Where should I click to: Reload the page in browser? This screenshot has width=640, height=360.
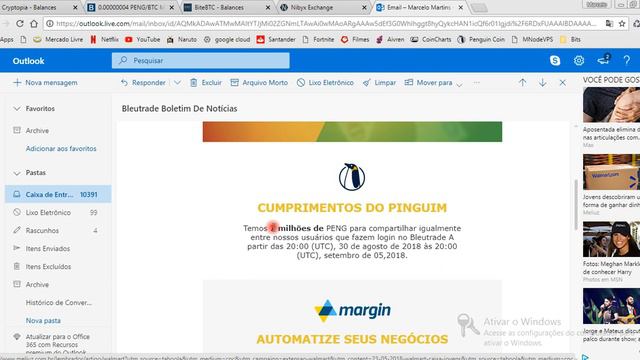coord(19,24)
